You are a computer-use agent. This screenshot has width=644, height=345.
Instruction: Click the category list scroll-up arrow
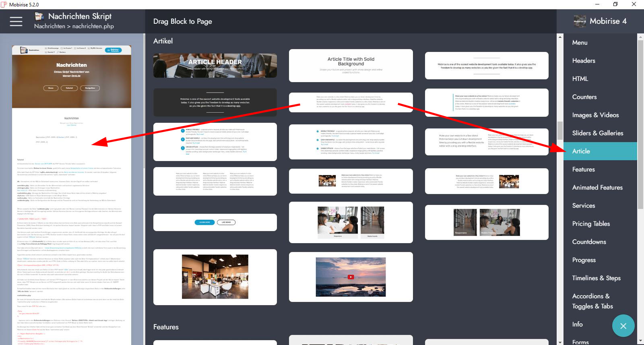tap(640, 37)
